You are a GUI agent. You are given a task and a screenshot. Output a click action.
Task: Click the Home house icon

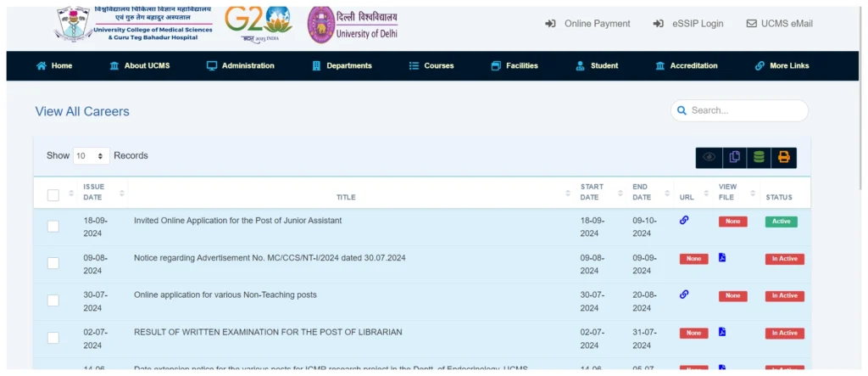point(41,65)
